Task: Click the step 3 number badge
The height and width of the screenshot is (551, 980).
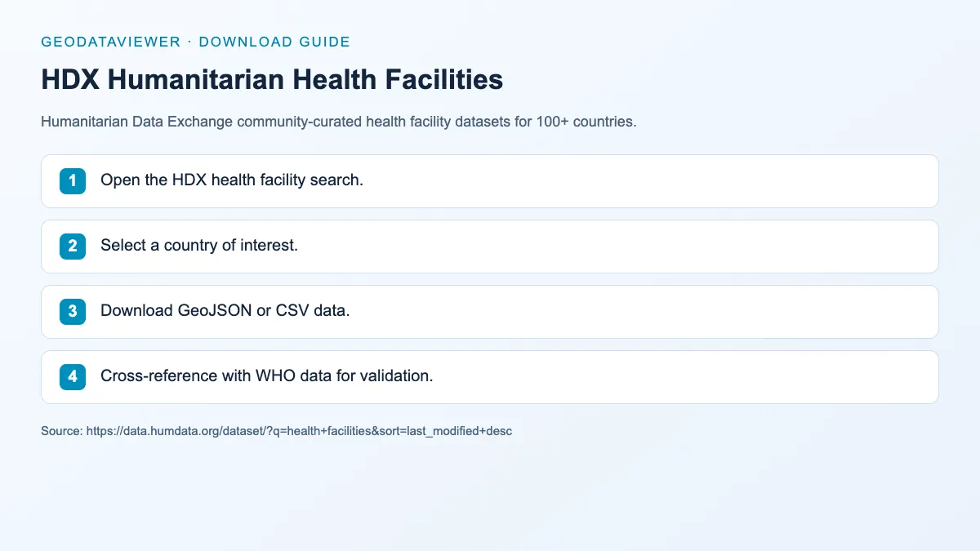Action: click(73, 311)
